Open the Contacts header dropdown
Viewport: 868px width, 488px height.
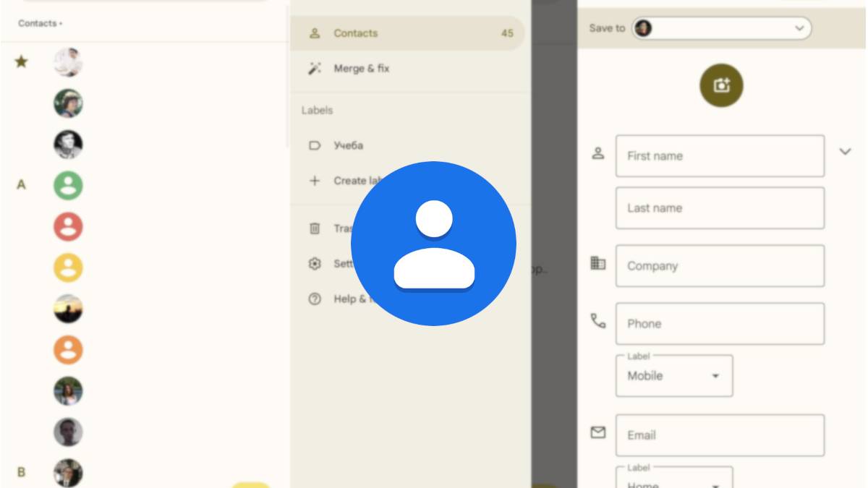41,23
